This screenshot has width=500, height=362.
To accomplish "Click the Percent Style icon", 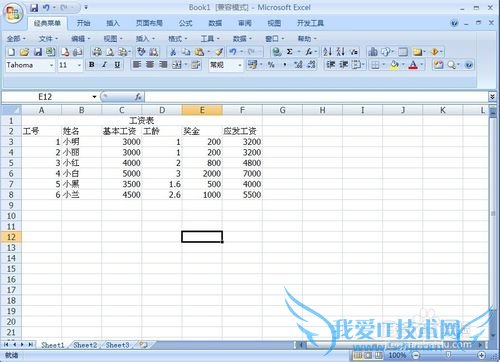I will click(271, 65).
